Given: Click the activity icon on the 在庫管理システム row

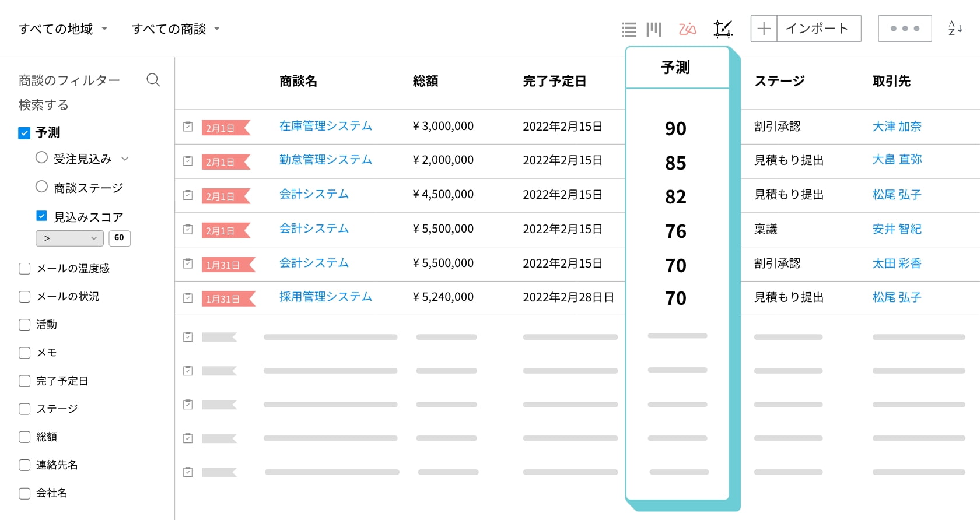Looking at the screenshot, I should coord(188,127).
